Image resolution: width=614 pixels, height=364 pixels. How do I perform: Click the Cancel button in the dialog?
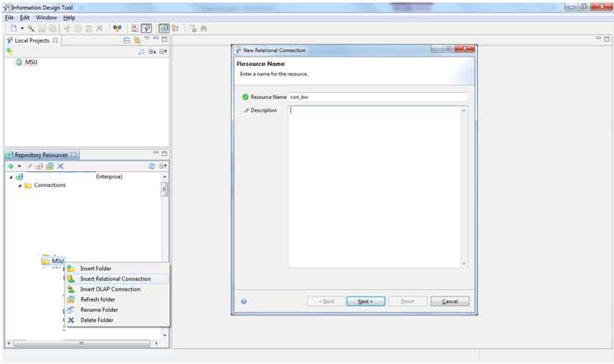450,301
